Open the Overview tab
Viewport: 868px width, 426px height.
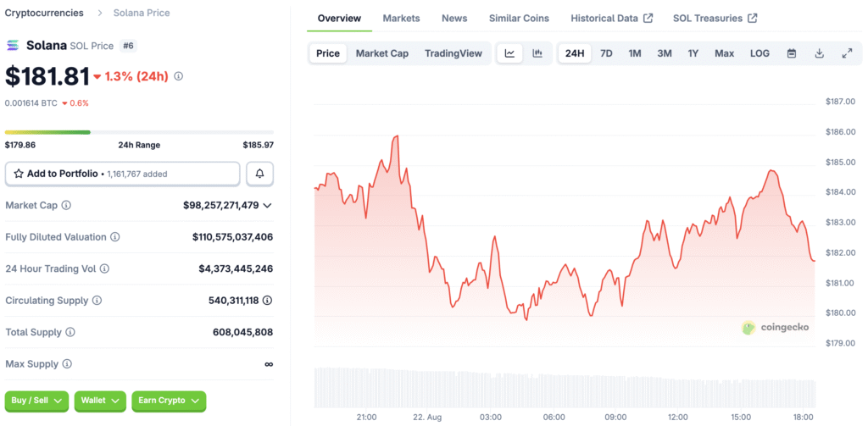coord(339,19)
